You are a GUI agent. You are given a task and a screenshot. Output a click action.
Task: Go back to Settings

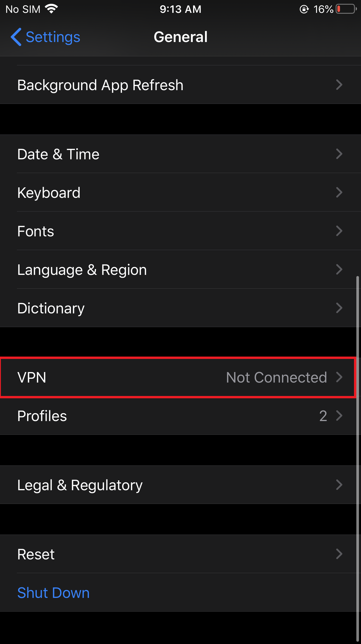(52, 37)
